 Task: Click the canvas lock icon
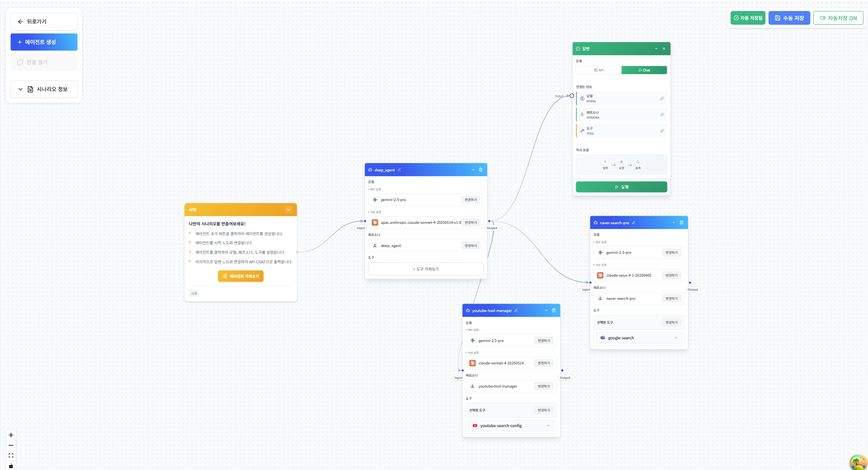click(11, 466)
